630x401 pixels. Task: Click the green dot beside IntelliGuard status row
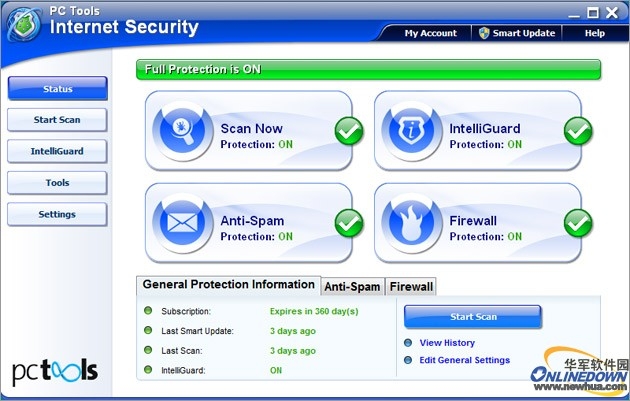pyautogui.click(x=148, y=370)
